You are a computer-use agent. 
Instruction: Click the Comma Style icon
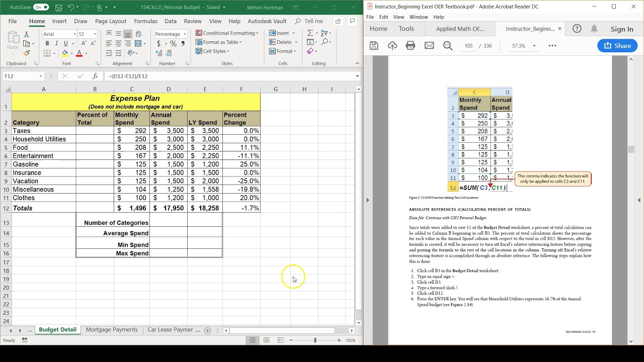click(x=183, y=43)
